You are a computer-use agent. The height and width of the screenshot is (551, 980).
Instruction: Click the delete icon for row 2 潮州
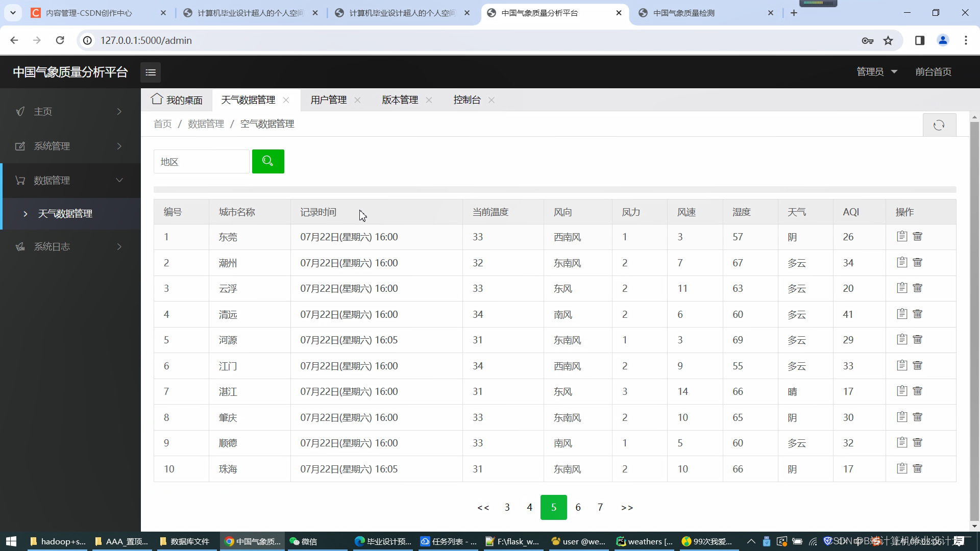pos(917,262)
